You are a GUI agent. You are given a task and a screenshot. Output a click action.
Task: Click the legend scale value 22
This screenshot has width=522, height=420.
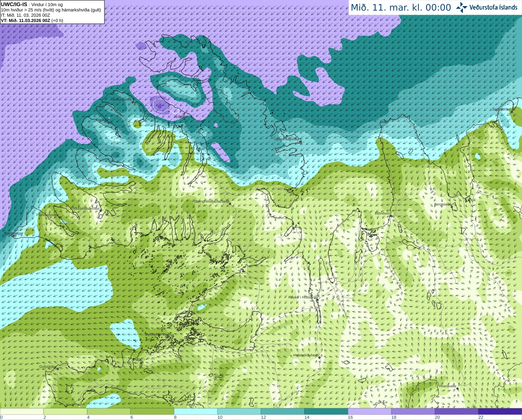[x=481, y=417]
